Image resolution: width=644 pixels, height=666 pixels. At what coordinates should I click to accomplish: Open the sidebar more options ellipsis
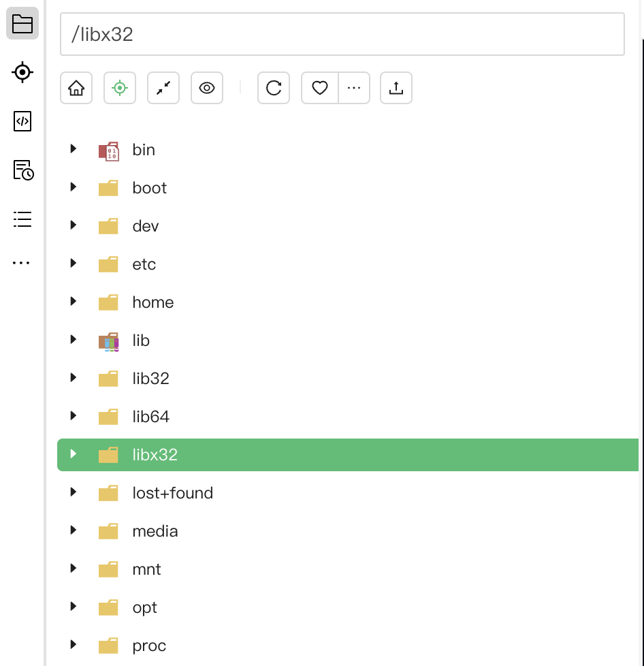coord(21,263)
